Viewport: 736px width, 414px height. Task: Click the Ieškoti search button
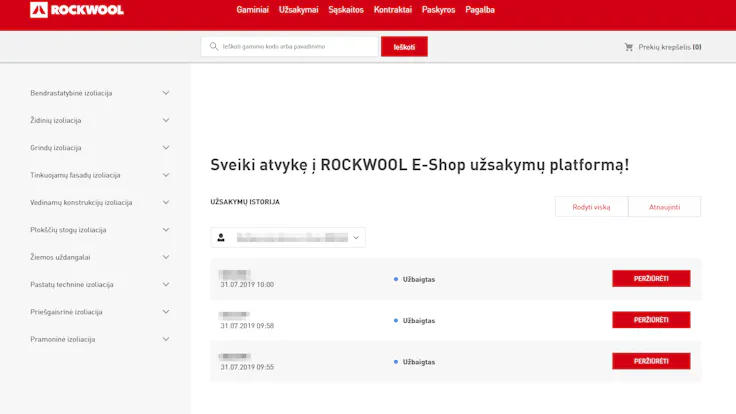point(404,46)
